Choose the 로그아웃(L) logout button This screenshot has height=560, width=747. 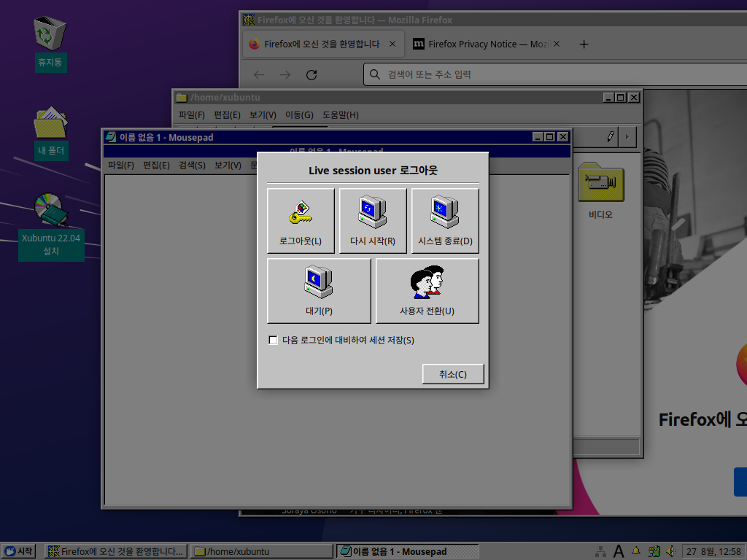click(301, 221)
